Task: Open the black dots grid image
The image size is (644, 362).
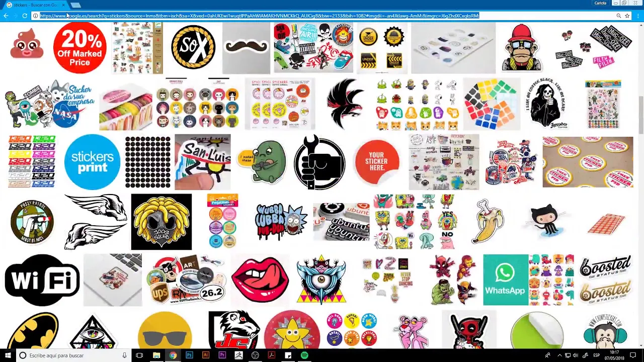Action: click(x=148, y=161)
